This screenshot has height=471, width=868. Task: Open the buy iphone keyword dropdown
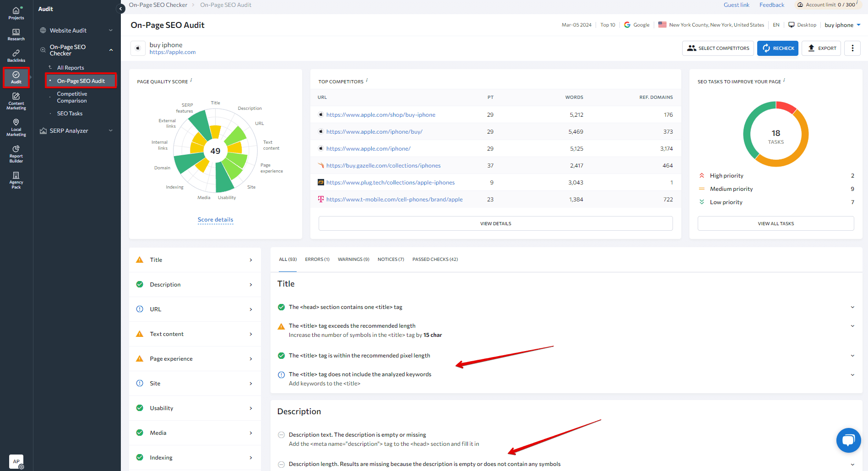coord(842,25)
